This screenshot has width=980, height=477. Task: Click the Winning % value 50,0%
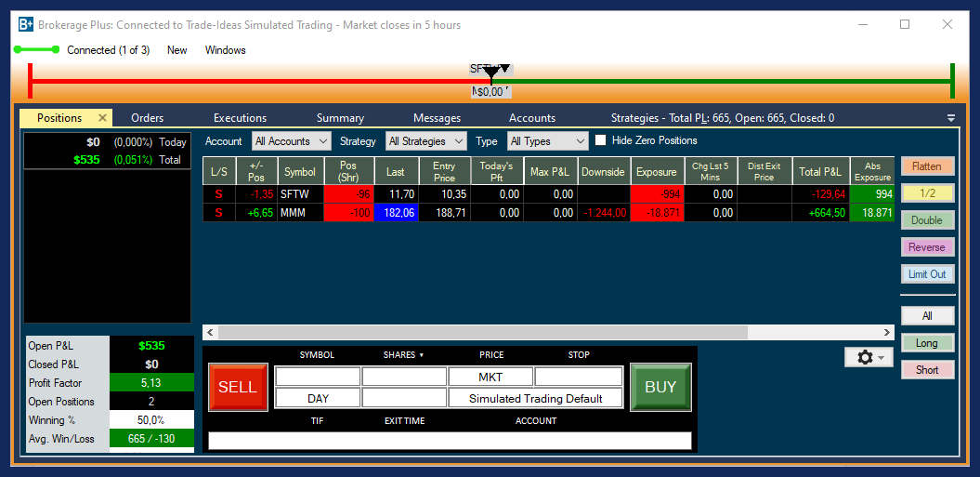coord(151,420)
